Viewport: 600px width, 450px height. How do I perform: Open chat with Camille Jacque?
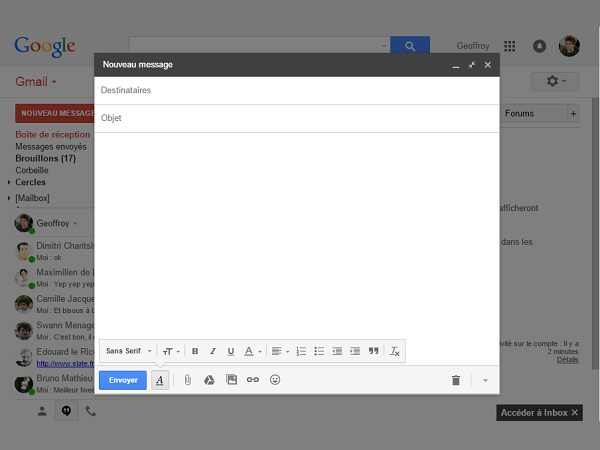click(x=54, y=304)
